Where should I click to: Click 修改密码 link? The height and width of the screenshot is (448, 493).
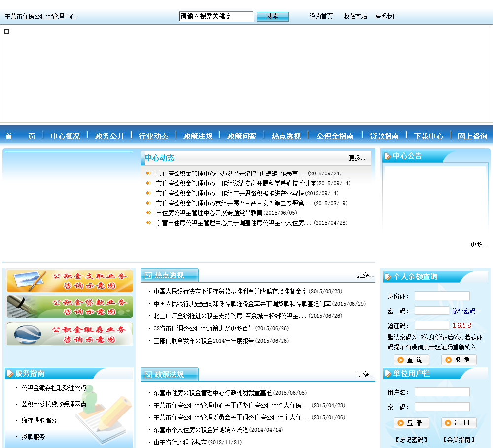pos(463,311)
